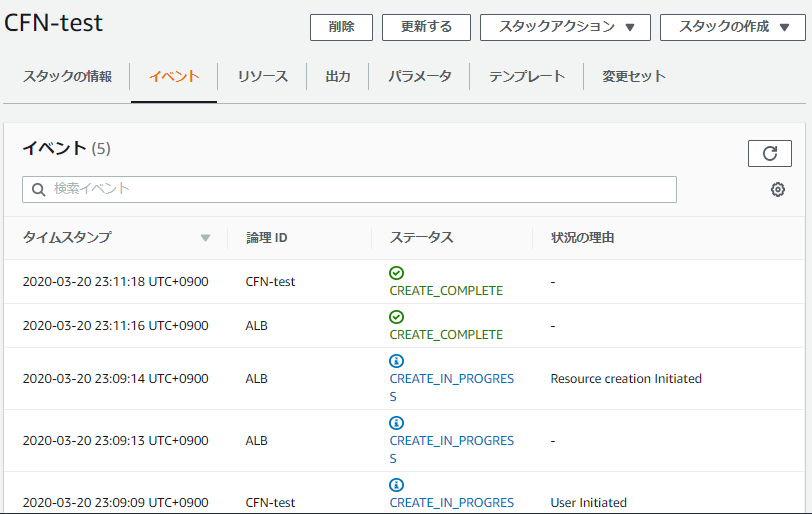
Task: Click info icon on 23:09:13 ALB event
Action: [x=397, y=423]
